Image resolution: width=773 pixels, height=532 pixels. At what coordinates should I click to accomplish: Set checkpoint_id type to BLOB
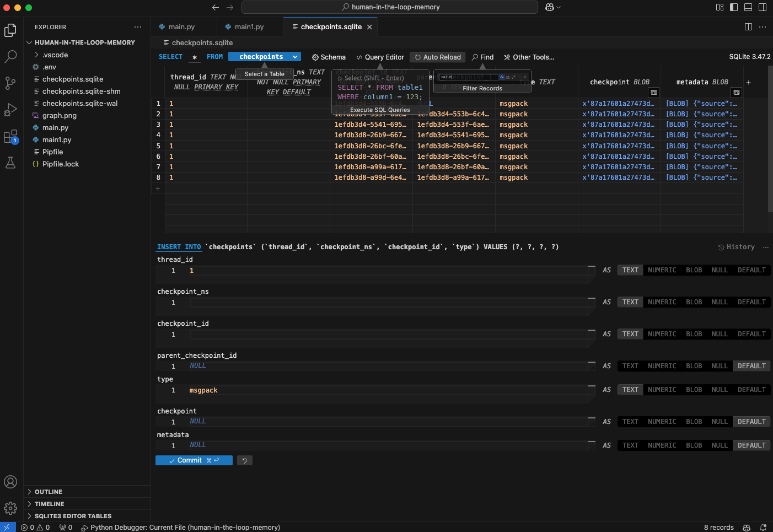point(694,334)
